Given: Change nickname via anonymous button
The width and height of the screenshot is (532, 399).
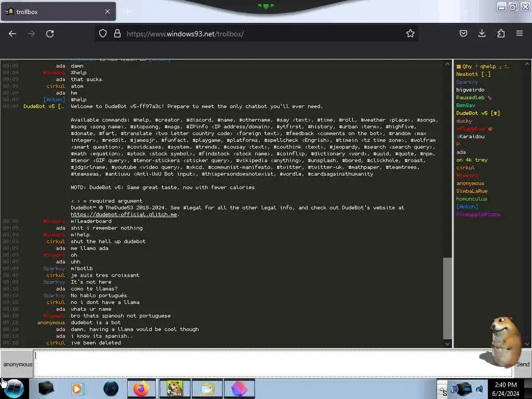Looking at the screenshot, I should click(x=18, y=364).
